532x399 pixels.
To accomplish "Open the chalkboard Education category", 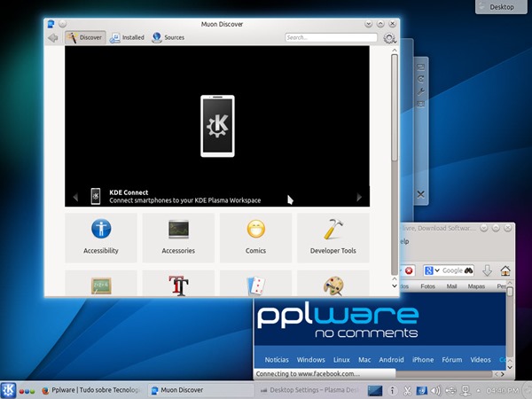I will [x=101, y=284].
